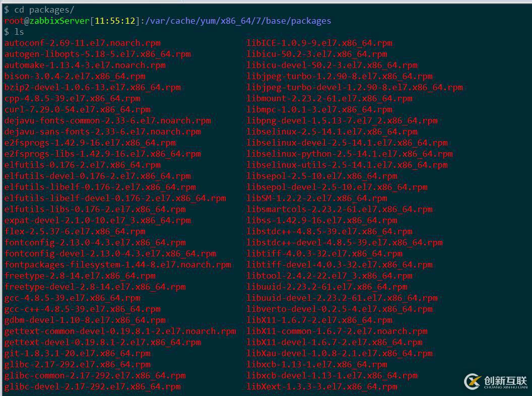Select libX11-common-1.6.7-2.el7.noarch.rpm
This screenshot has height=396, width=532.
[337, 331]
